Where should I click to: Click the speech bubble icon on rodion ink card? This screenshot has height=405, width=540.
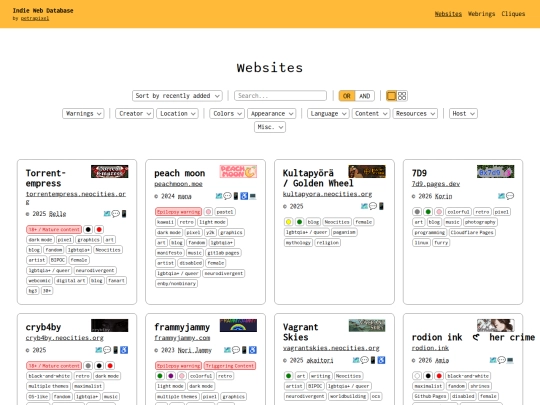[502, 361]
